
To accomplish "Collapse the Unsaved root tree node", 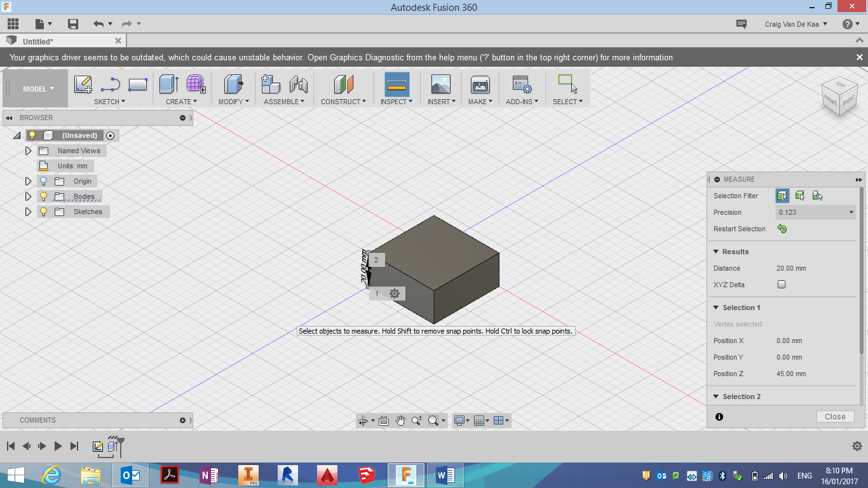I will pyautogui.click(x=17, y=135).
